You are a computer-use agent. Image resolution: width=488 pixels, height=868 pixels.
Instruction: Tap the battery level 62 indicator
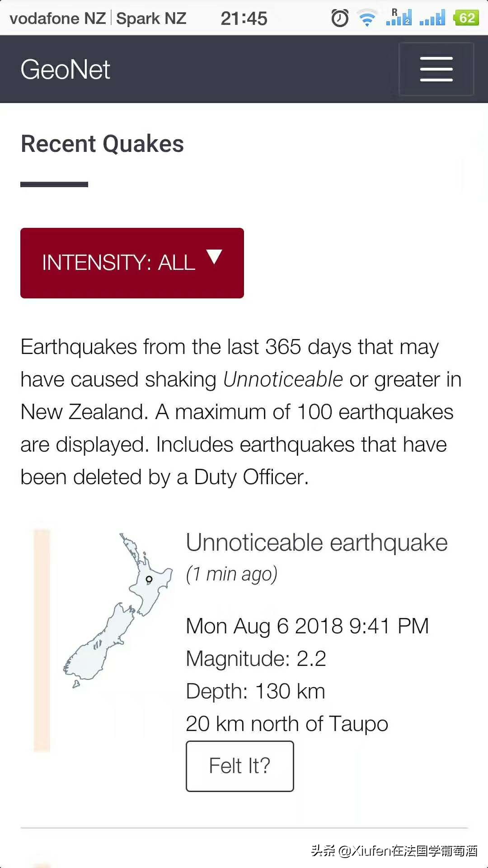[466, 18]
